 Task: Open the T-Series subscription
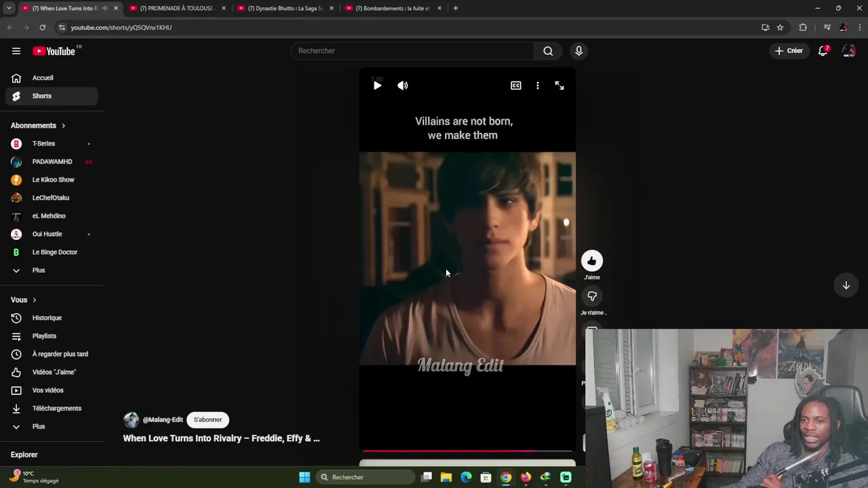[52, 144]
